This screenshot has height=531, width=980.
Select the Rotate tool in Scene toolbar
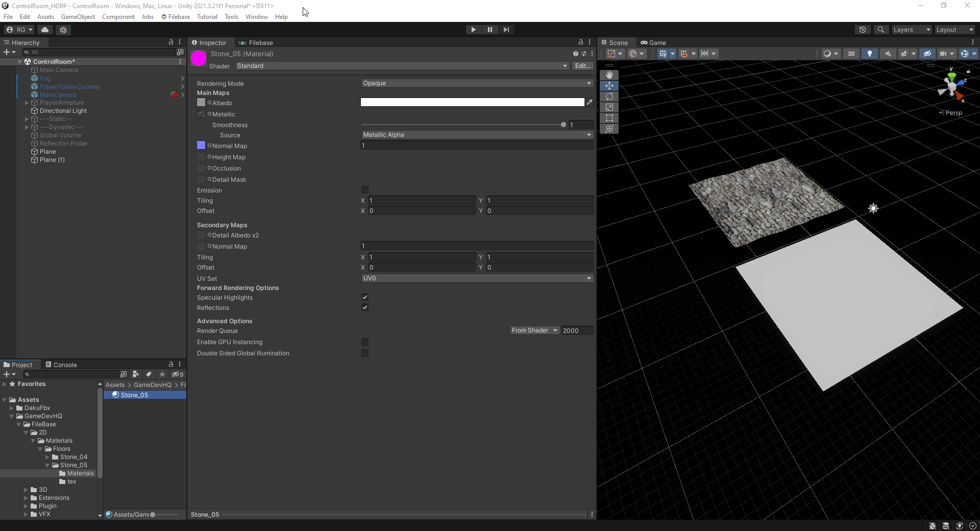point(609,96)
